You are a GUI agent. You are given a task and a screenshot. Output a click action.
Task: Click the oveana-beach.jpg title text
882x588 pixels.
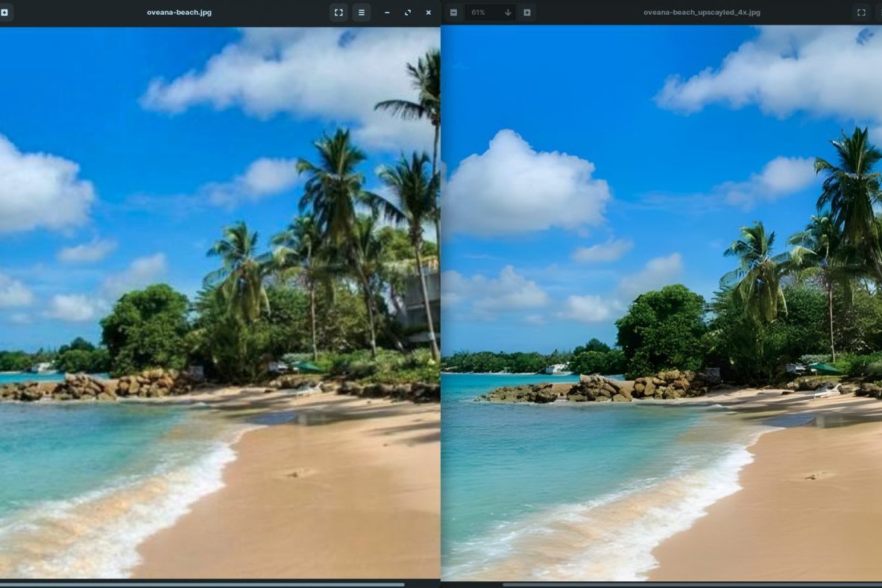click(179, 13)
